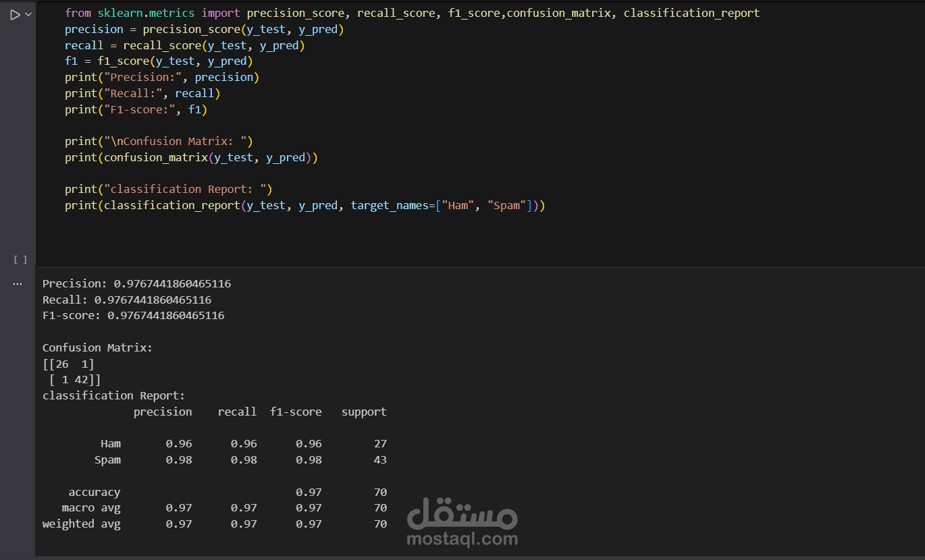Viewport: 925px width, 560px height.
Task: Click the accuracy row's 0.97 value
Action: (309, 492)
